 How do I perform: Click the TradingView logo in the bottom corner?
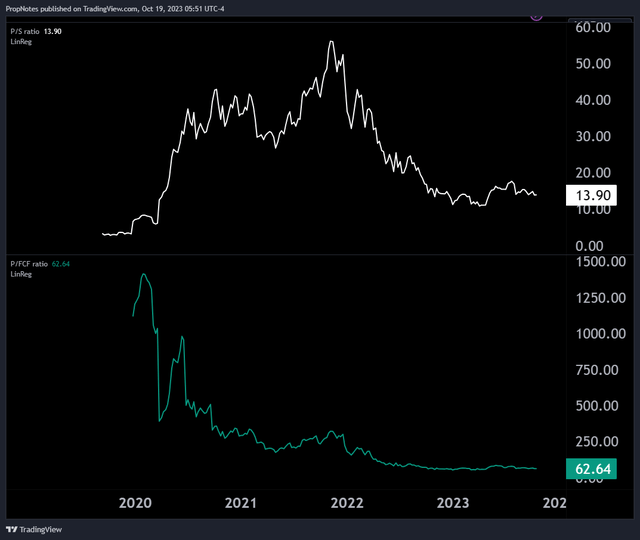(30, 529)
